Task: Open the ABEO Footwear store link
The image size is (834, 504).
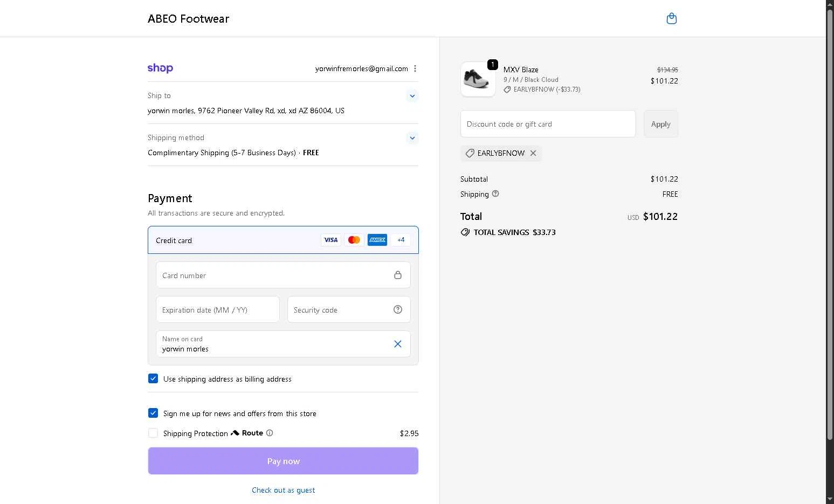Action: (188, 19)
